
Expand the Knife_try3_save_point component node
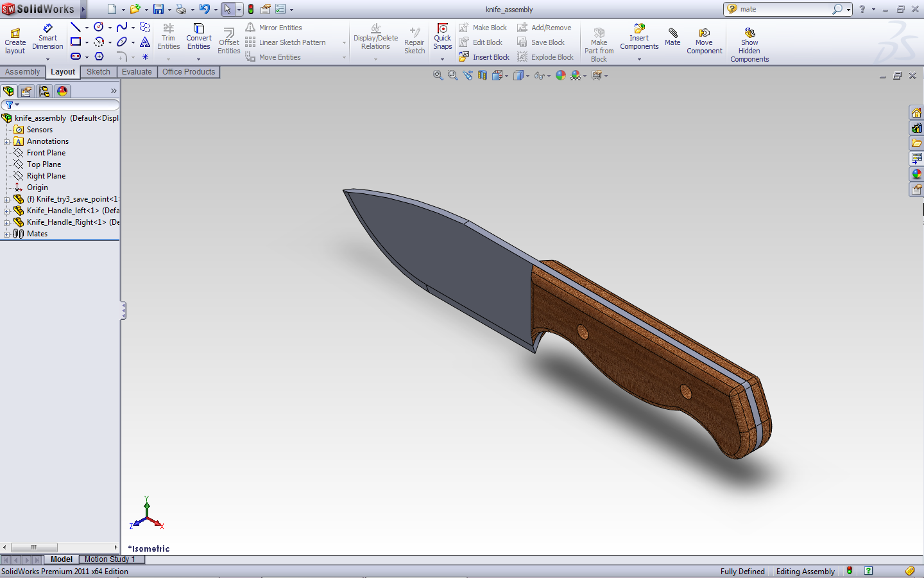coord(7,200)
